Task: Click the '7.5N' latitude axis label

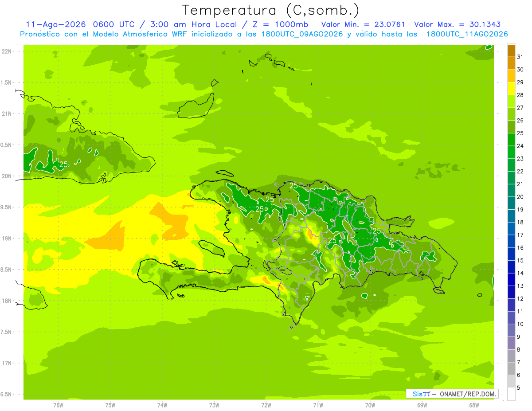Action: coord(6,332)
